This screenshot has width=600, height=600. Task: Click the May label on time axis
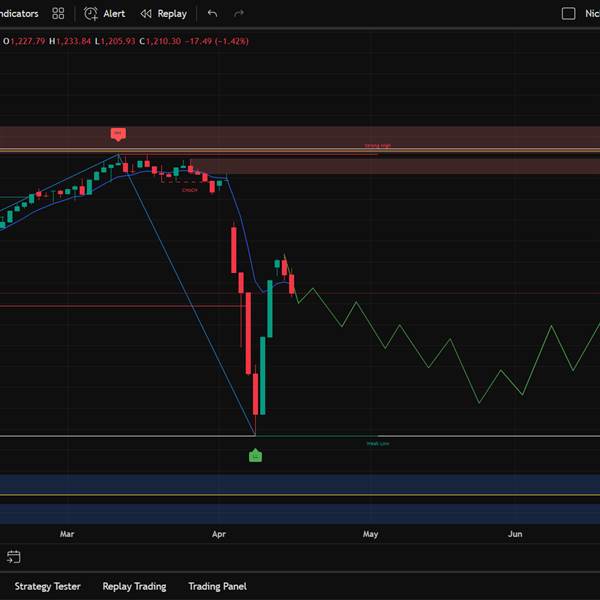[x=370, y=534]
